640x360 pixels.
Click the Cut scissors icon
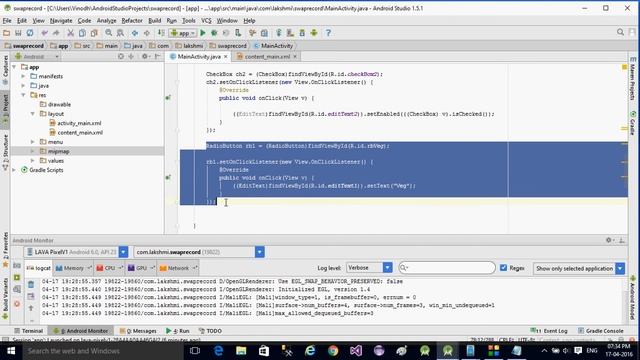point(70,33)
